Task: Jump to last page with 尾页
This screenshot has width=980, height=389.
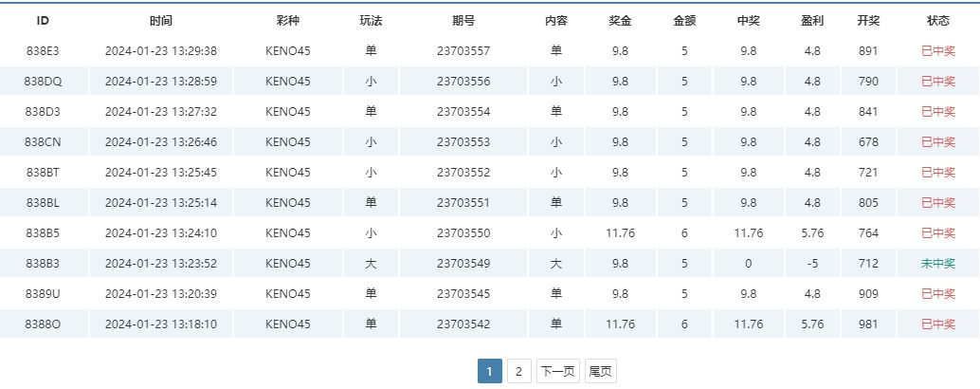Action: point(600,372)
